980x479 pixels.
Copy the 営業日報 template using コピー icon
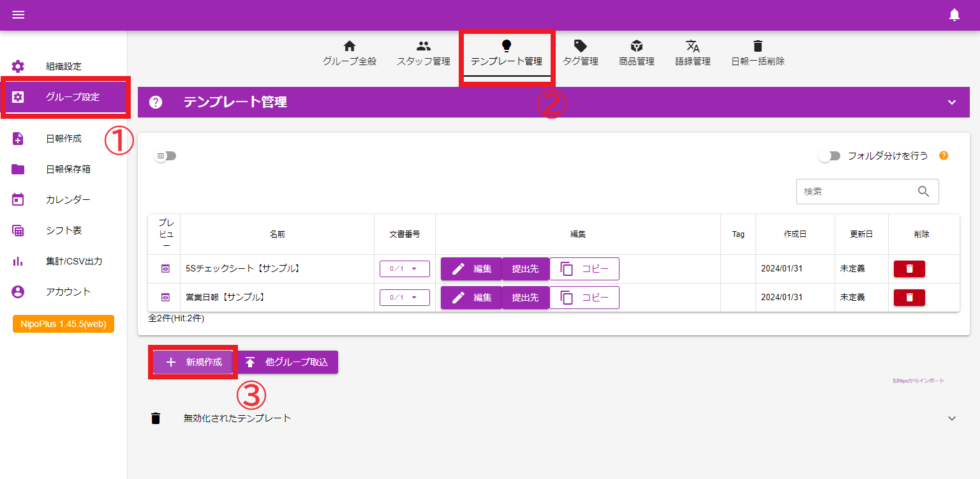point(584,297)
